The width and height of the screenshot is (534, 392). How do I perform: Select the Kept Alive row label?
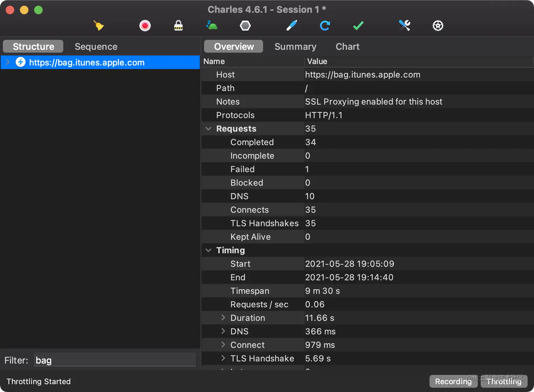pos(251,237)
